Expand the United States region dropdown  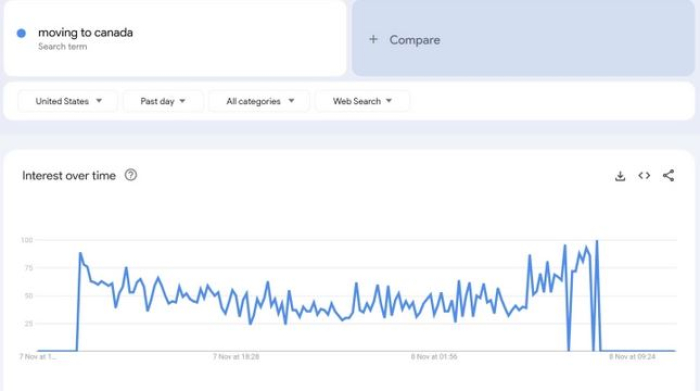[x=68, y=101]
